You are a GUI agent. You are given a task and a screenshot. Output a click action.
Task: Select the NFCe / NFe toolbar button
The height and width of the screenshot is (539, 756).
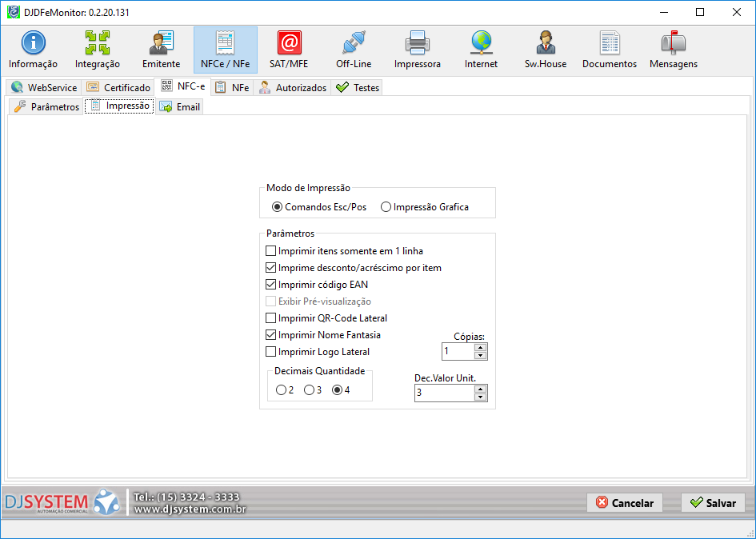click(225, 50)
